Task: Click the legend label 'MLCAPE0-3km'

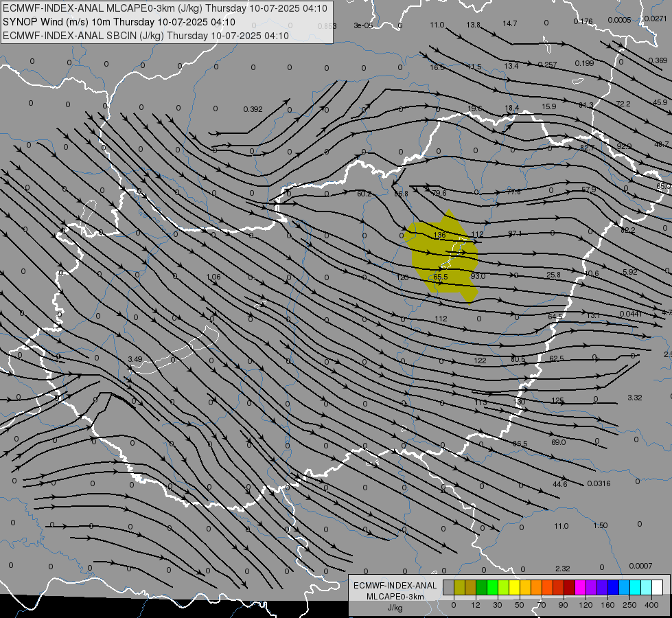Action: pos(395,597)
